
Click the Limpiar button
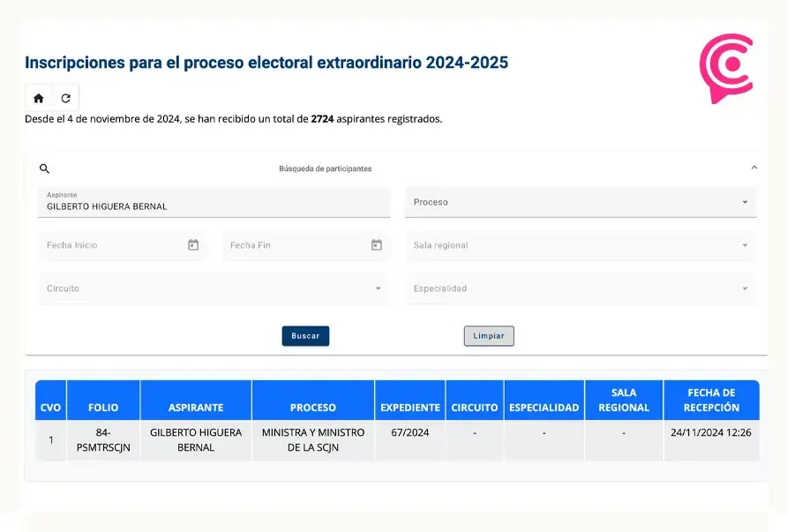click(489, 336)
